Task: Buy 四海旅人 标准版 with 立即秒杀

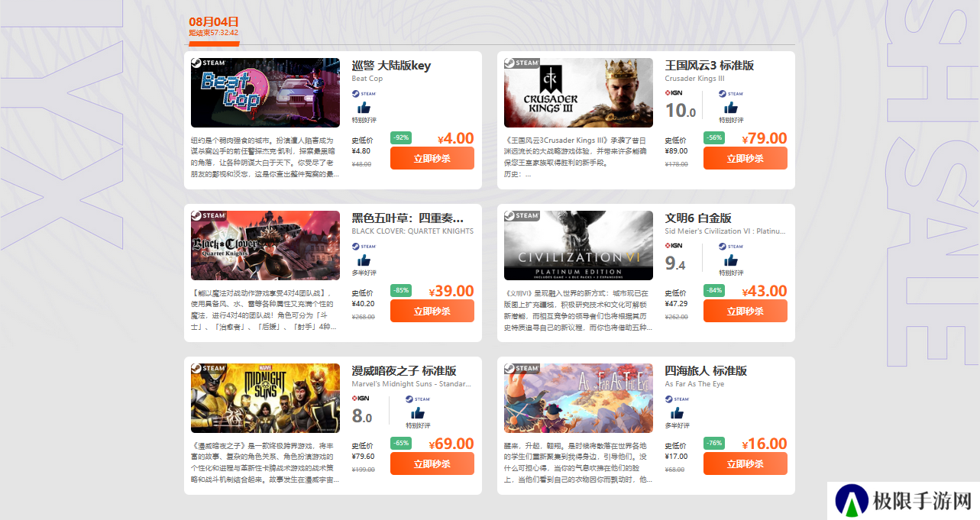Action: pyautogui.click(x=746, y=463)
